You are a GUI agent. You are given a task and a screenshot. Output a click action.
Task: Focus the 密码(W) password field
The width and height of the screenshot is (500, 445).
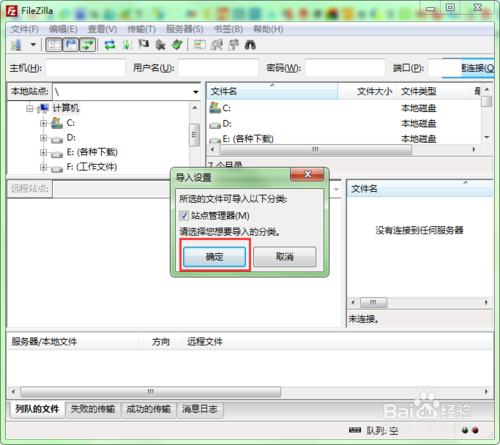[345, 68]
